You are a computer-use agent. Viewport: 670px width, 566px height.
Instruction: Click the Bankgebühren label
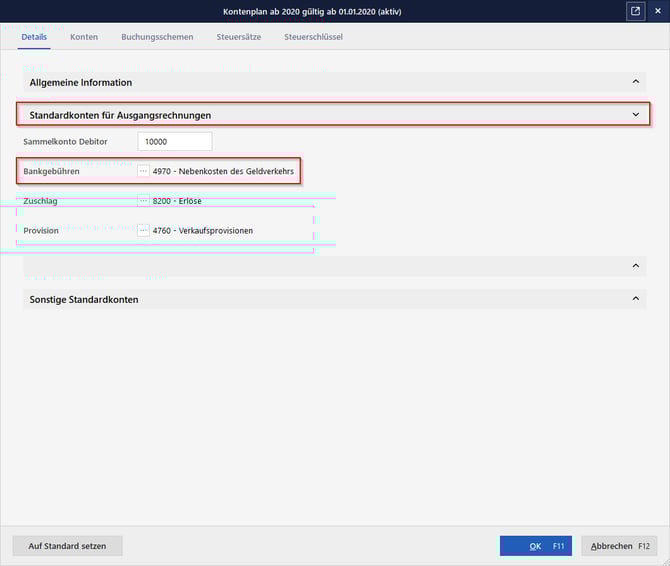(x=51, y=171)
